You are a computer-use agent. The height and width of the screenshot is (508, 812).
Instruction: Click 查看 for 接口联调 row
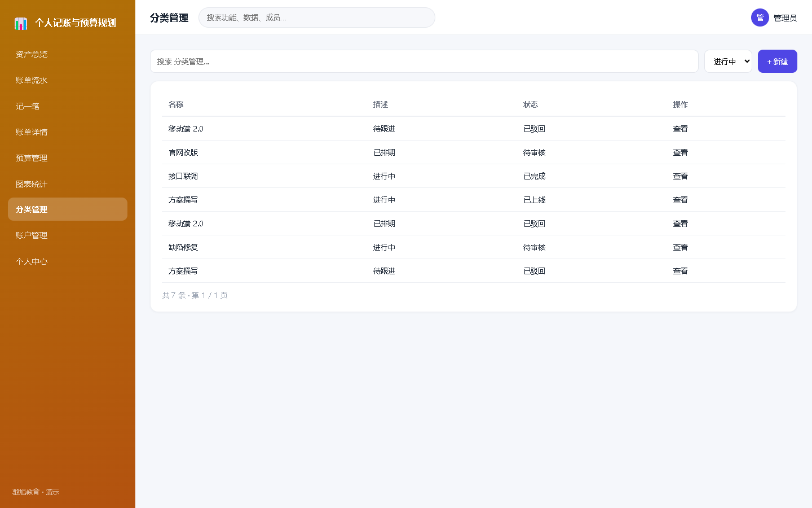click(x=681, y=176)
